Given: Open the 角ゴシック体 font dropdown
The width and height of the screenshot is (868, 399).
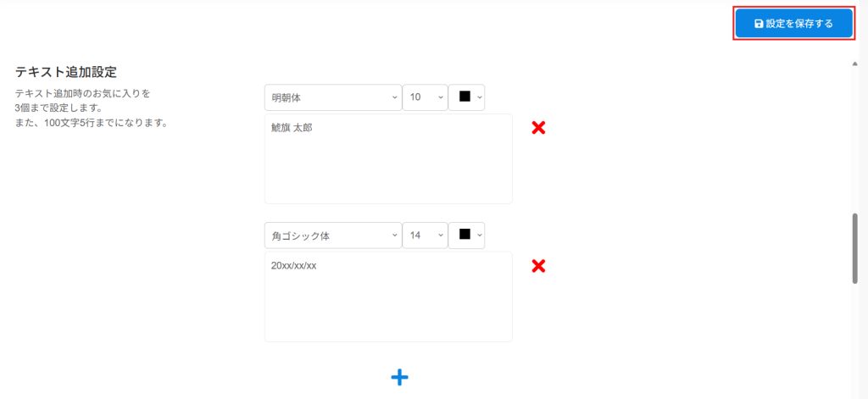Looking at the screenshot, I should pyautogui.click(x=333, y=236).
